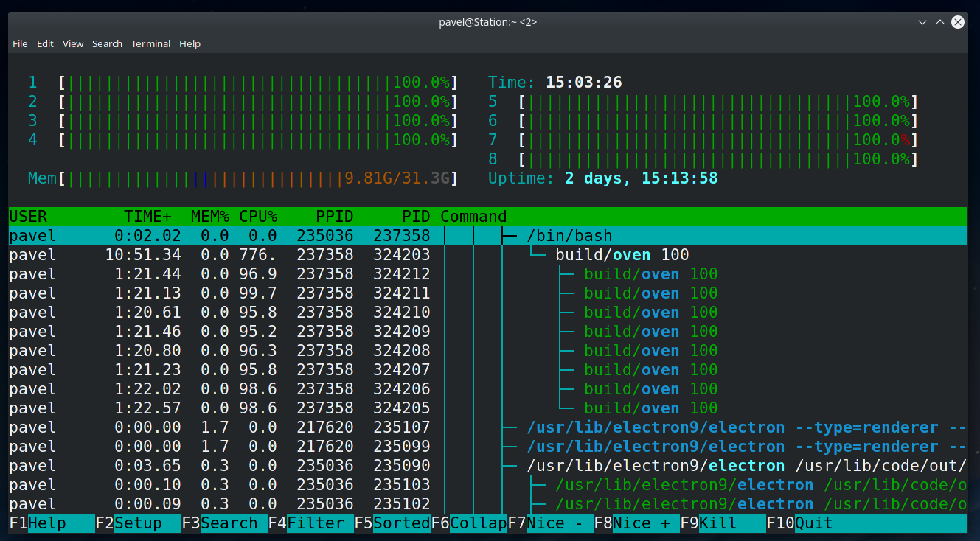Open the Help menu
This screenshot has width=980, height=541.
pos(190,43)
